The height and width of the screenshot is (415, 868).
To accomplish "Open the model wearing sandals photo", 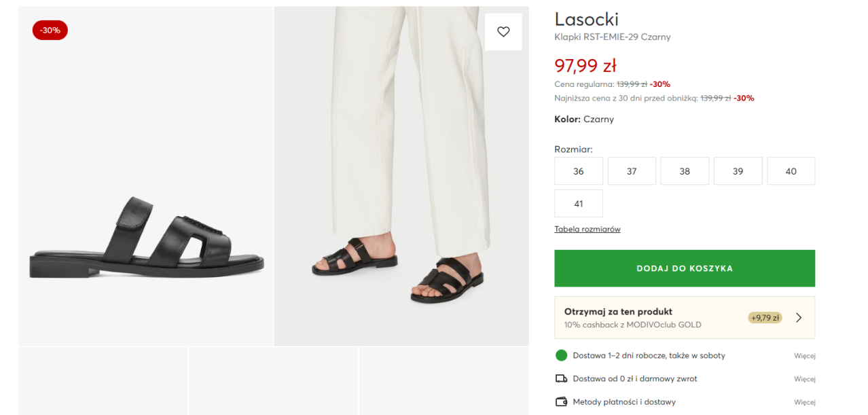I will [401, 176].
